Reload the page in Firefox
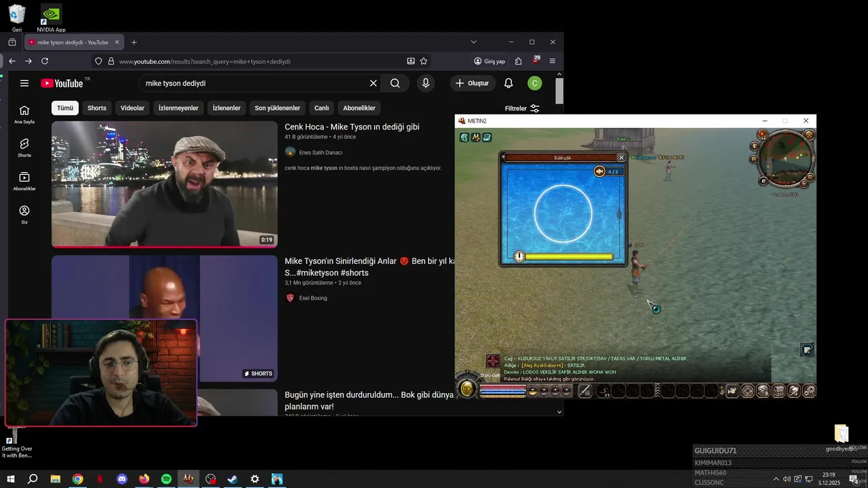 (x=45, y=61)
